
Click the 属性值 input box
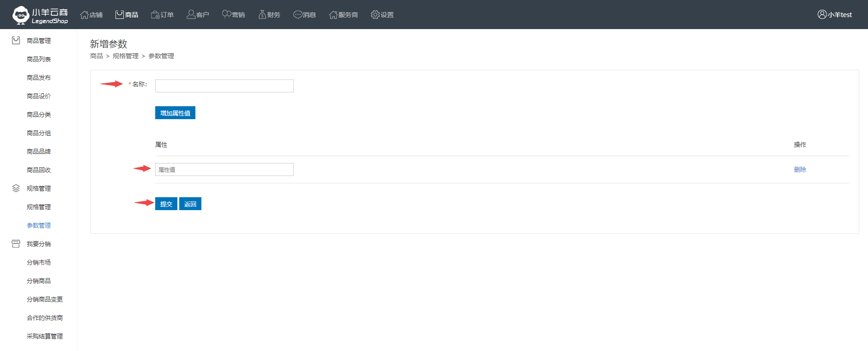[x=224, y=169]
